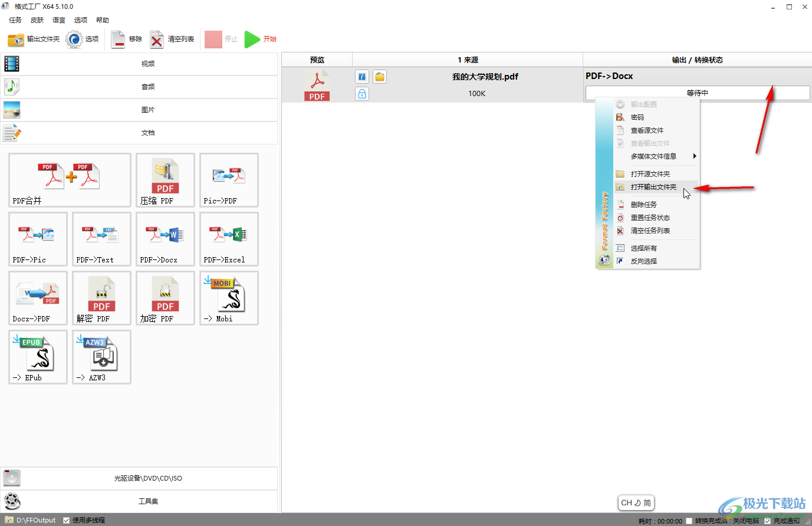Expand the 音频 category
The height and width of the screenshot is (526, 812).
coord(139,87)
